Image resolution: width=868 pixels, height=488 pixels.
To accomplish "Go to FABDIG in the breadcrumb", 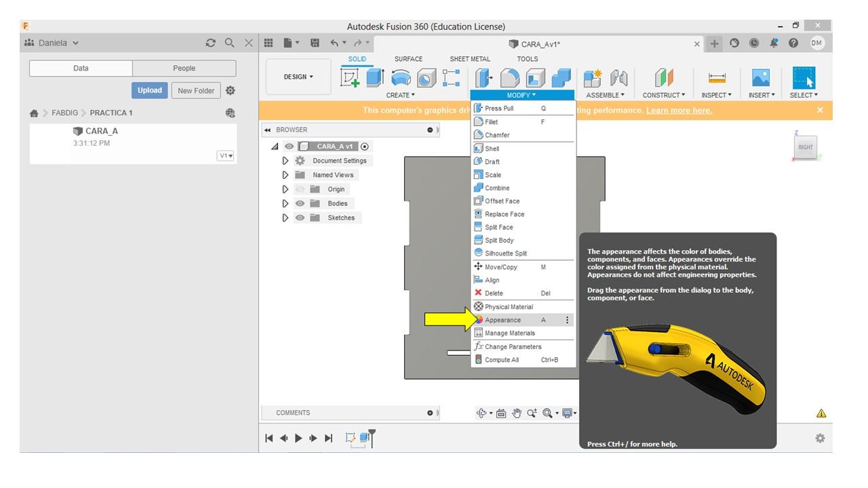I will [66, 113].
